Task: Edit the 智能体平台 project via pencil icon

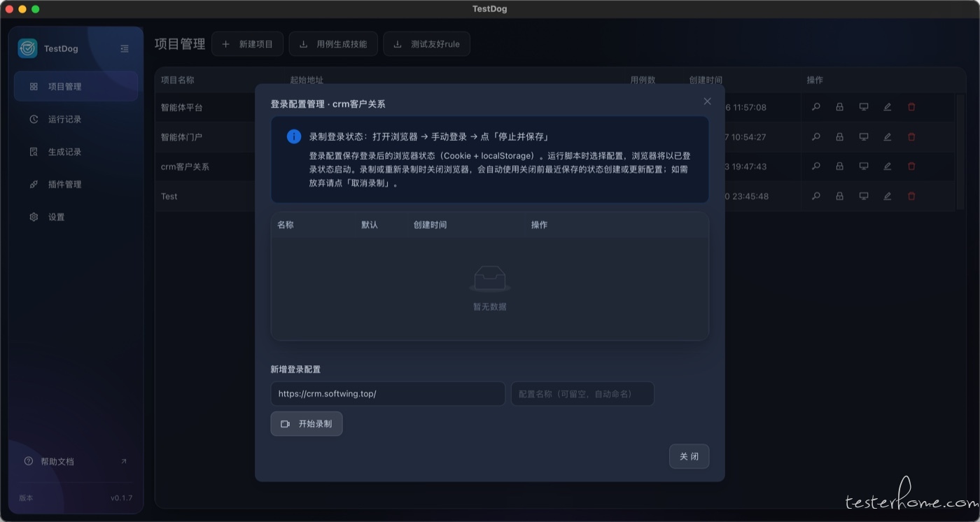Action: point(888,107)
